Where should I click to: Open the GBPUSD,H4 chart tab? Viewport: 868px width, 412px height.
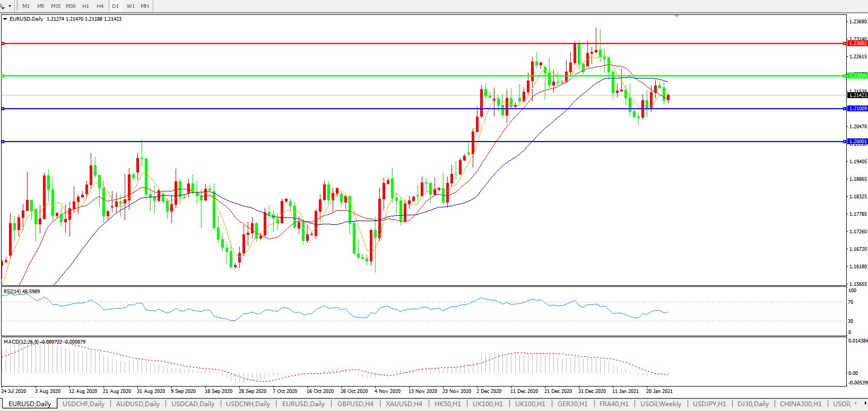click(355, 404)
